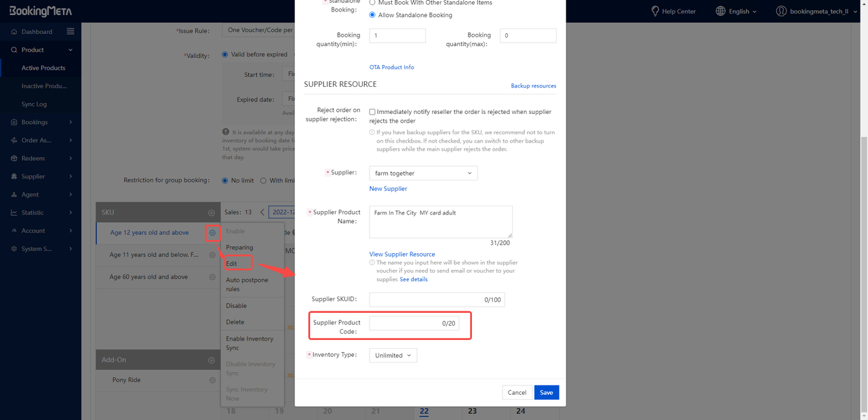
Task: Click the blue Save button
Action: point(546,392)
